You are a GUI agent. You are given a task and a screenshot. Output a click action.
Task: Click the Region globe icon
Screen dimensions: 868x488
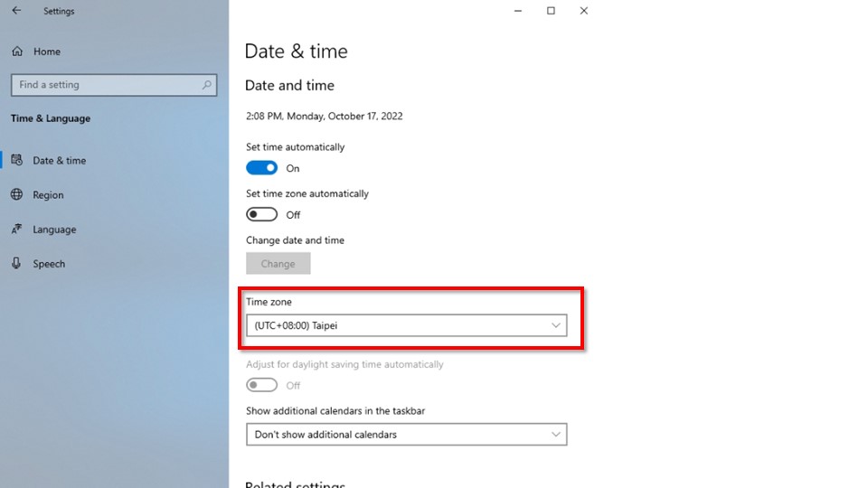[x=16, y=195]
